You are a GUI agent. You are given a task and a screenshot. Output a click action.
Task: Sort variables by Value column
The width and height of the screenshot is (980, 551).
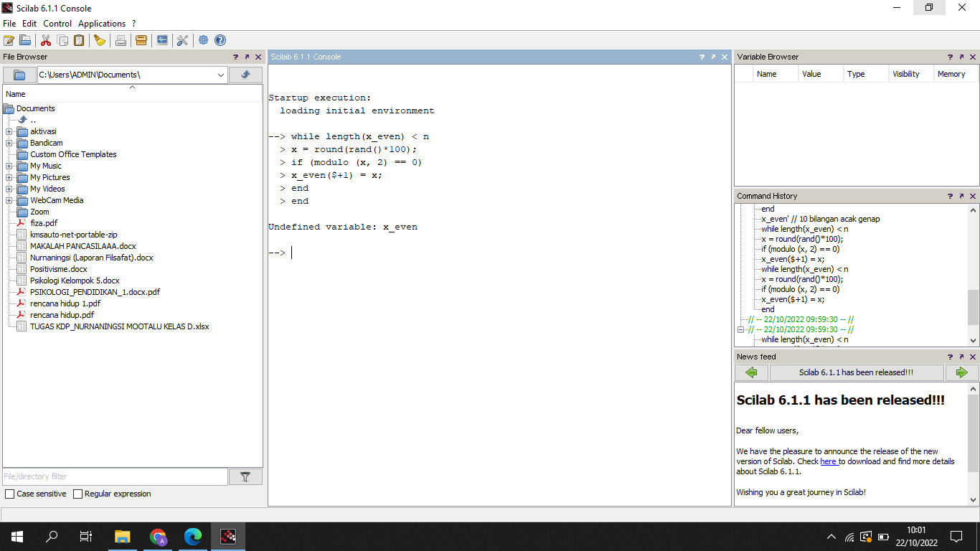coord(821,74)
